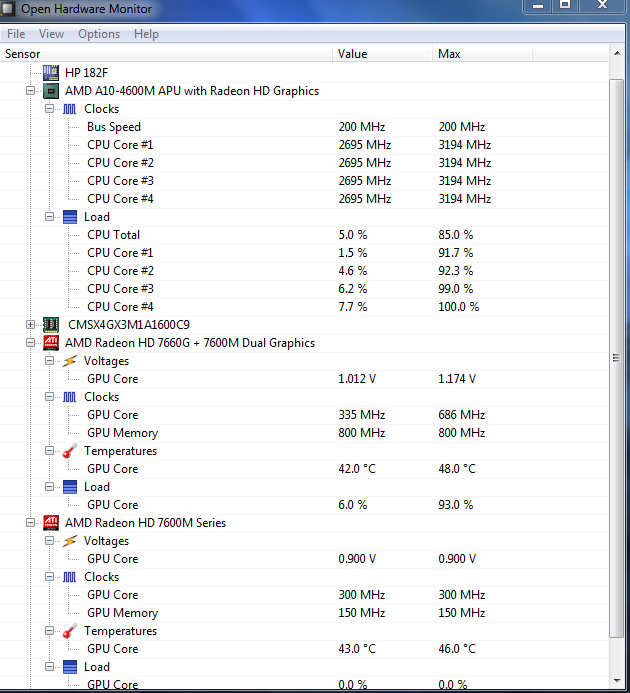This screenshot has height=693, width=630.
Task: Collapse Clocks under HD 7660G Dual Graphics
Action: coord(49,397)
